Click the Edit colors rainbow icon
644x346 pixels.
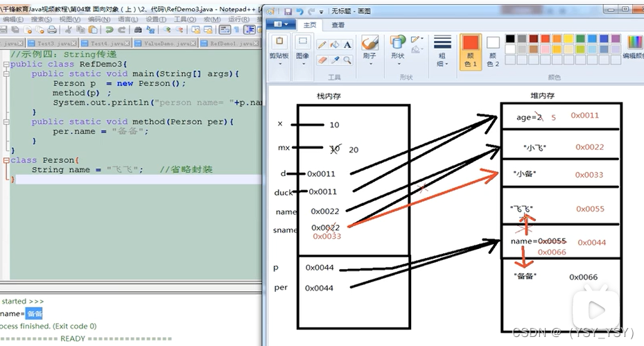click(x=635, y=42)
